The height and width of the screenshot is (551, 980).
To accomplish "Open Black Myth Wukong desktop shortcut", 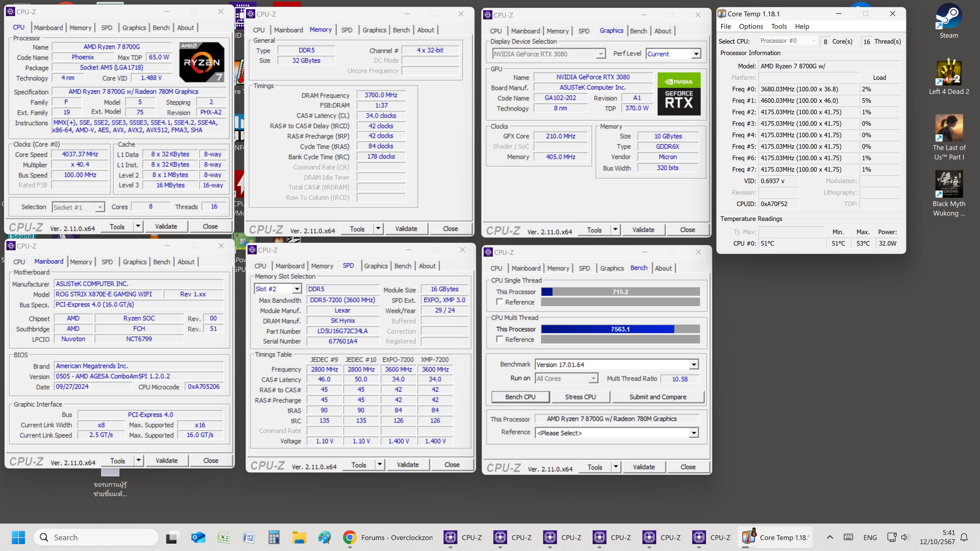I will (x=948, y=194).
